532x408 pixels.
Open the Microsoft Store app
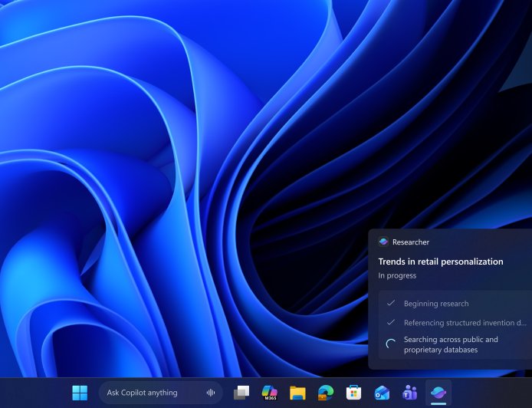pos(353,393)
